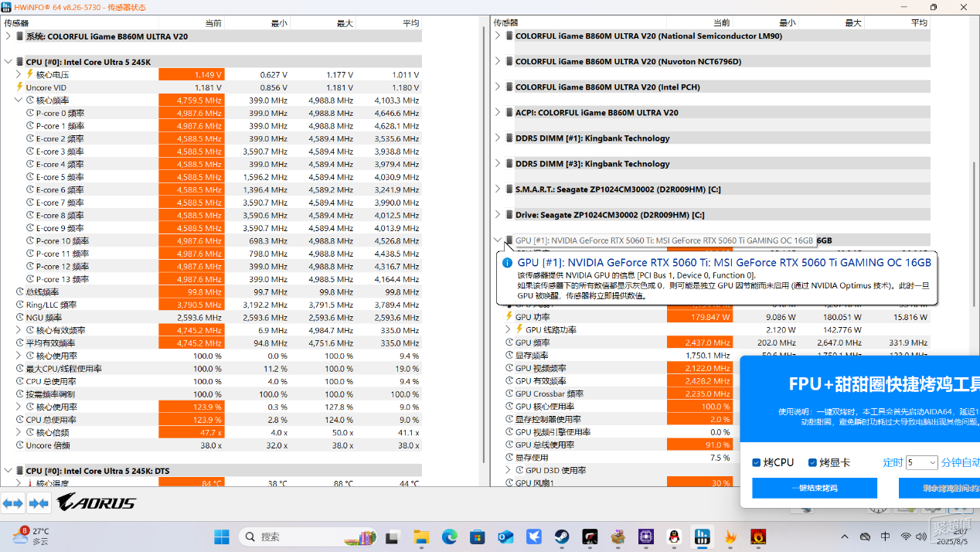Collapse the 核心频率 subtree

(19, 101)
